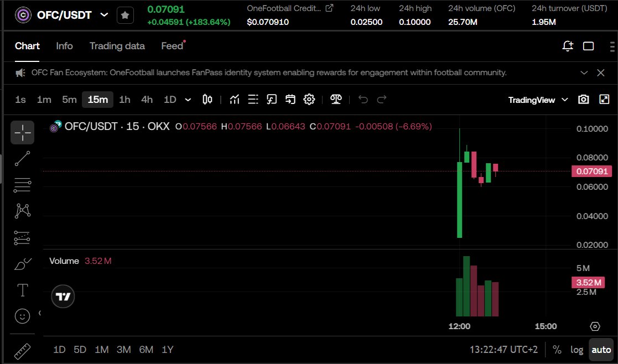Open the OFC/USDT pair selector dropdown
The height and width of the screenshot is (364, 618).
(104, 15)
